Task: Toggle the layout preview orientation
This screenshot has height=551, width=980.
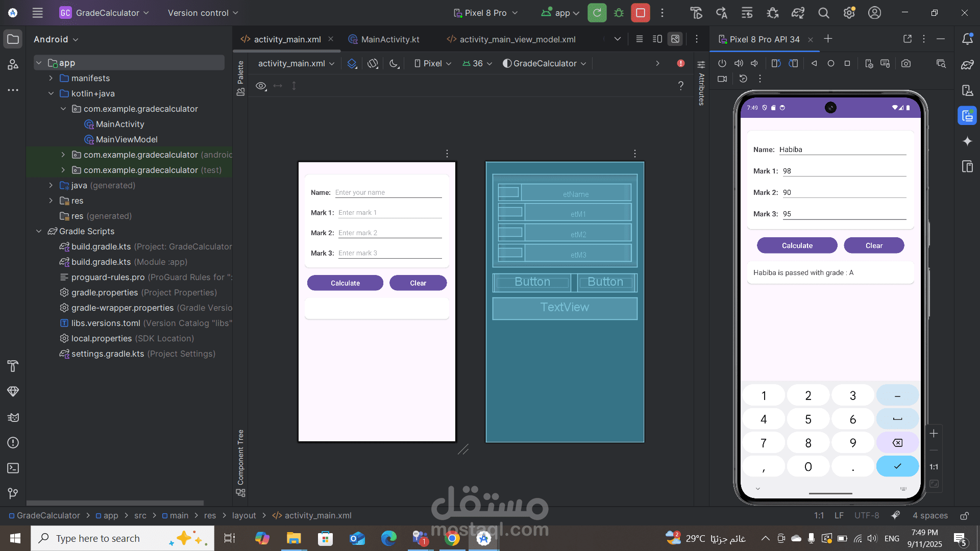Action: [x=373, y=63]
